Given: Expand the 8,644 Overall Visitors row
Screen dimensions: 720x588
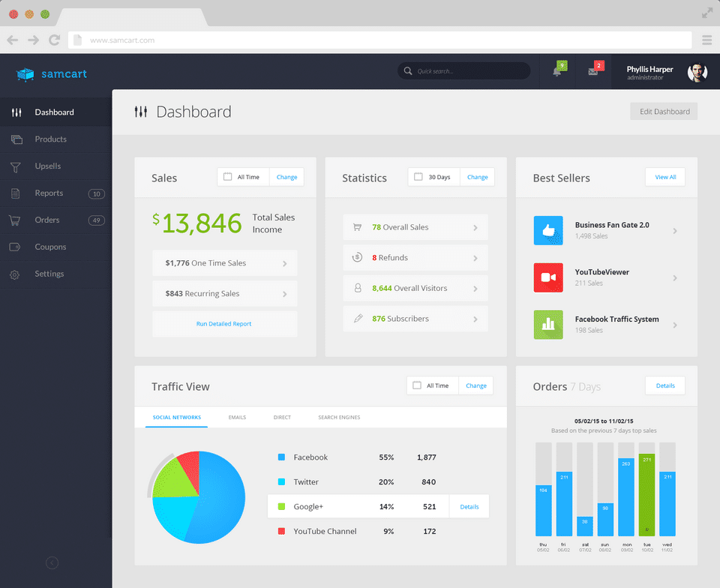Looking at the screenshot, I should (415, 288).
